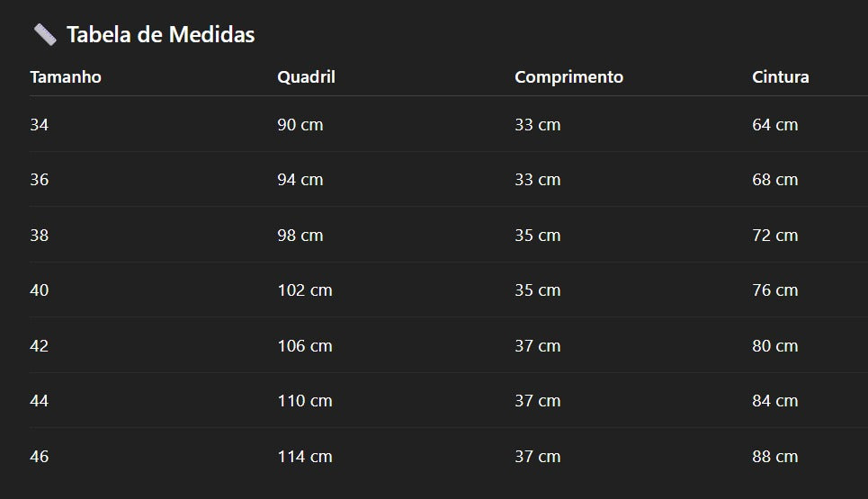The width and height of the screenshot is (868, 499).
Task: Select the size 36 cell
Action: pos(40,180)
